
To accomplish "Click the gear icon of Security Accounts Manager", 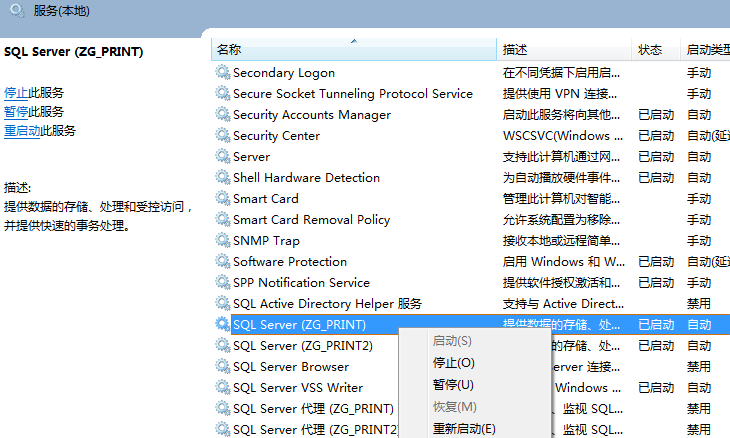I will coord(223,115).
